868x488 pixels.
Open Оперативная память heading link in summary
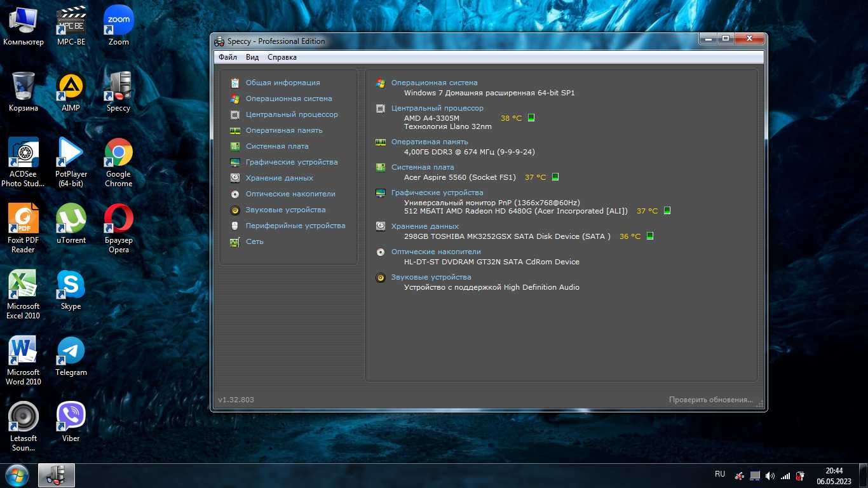430,142
